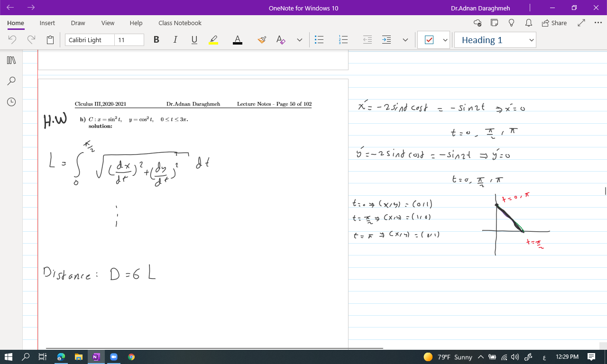The width and height of the screenshot is (607, 364).
Task: Open the Class Notebook tab
Action: tap(180, 23)
